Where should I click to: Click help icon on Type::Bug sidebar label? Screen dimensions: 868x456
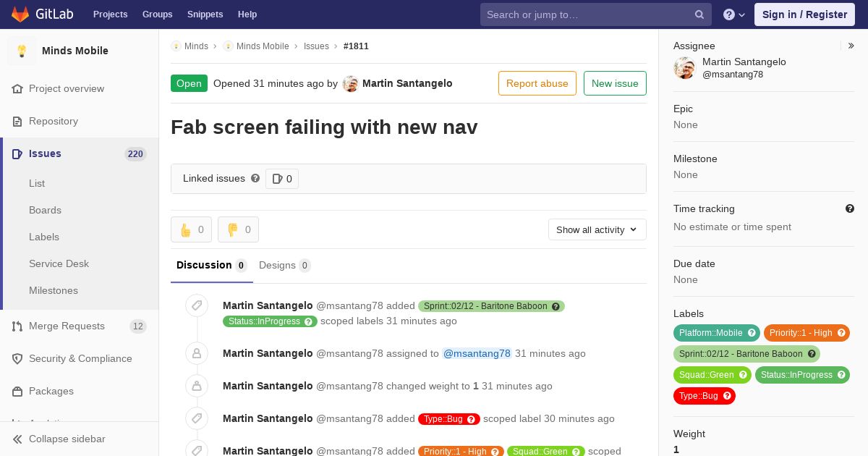pos(727,396)
